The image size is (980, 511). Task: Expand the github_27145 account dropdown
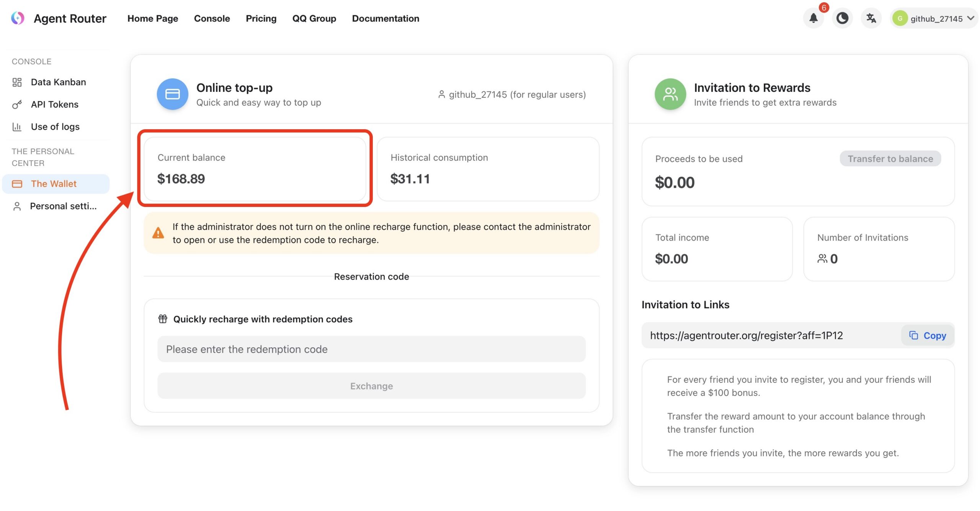point(934,18)
